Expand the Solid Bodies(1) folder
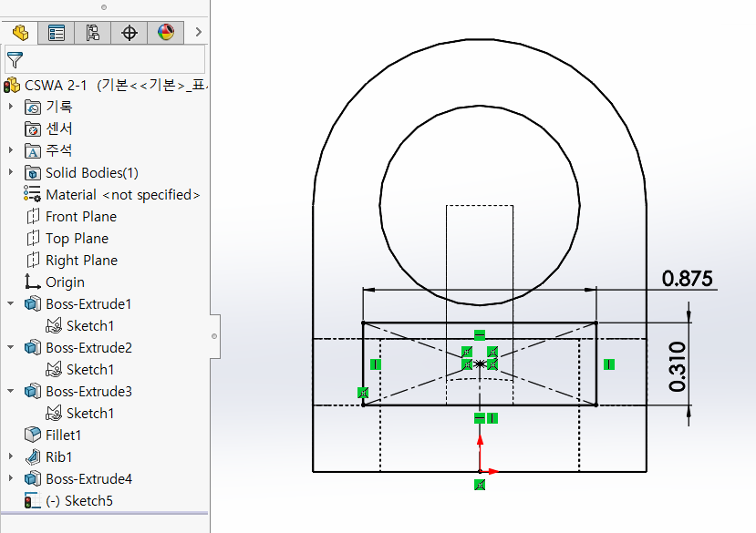 pos(11,171)
